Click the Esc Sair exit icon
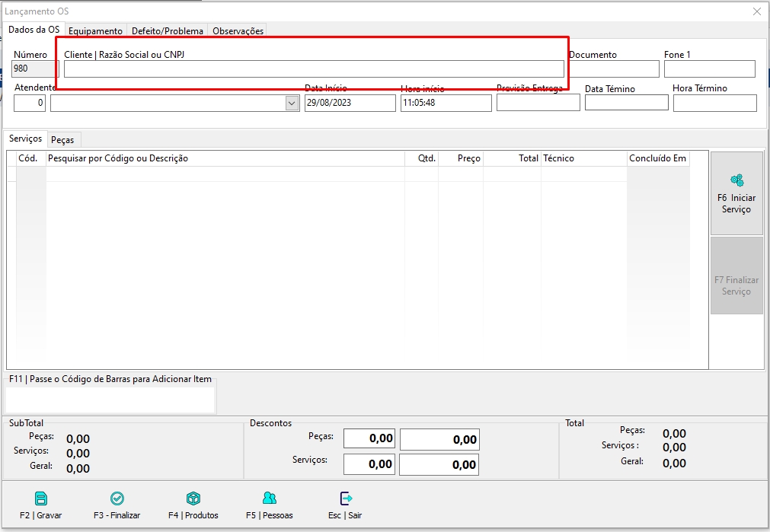Image resolution: width=770 pixels, height=532 pixels. pos(345,499)
